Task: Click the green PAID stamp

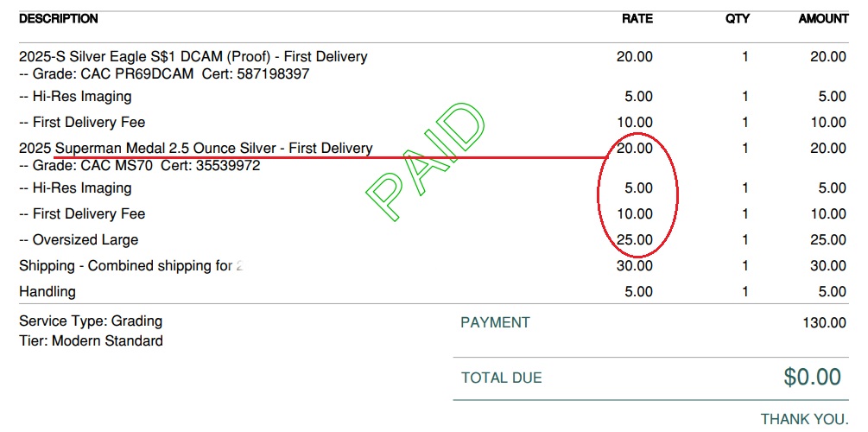Action: (x=423, y=164)
